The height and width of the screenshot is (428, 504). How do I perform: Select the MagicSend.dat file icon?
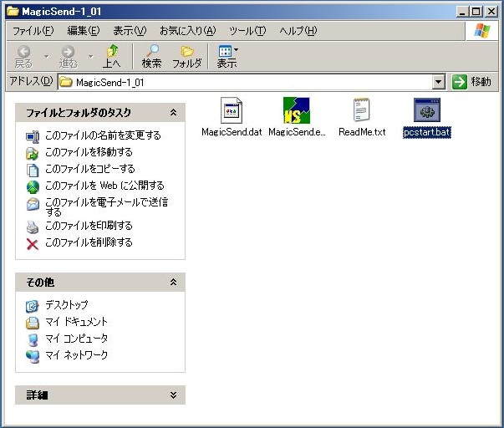click(x=232, y=110)
